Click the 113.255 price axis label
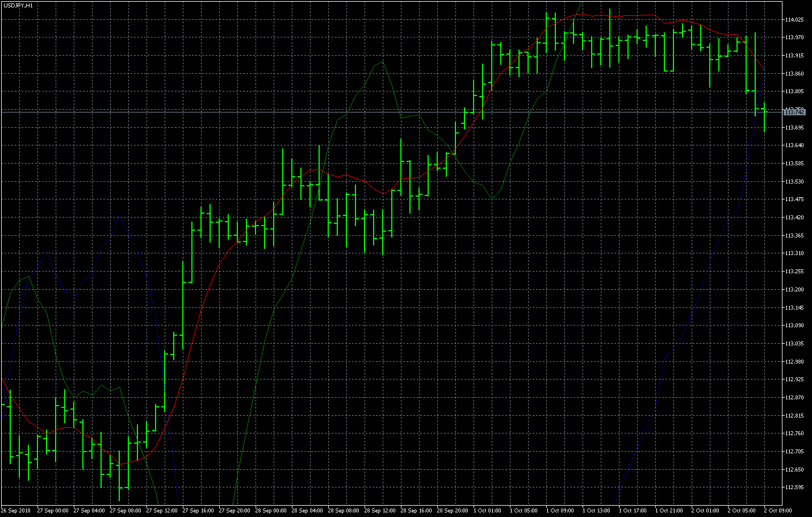 794,272
